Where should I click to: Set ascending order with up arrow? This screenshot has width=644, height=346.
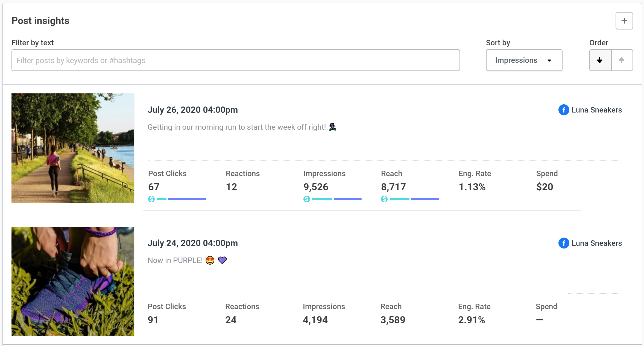(x=622, y=60)
